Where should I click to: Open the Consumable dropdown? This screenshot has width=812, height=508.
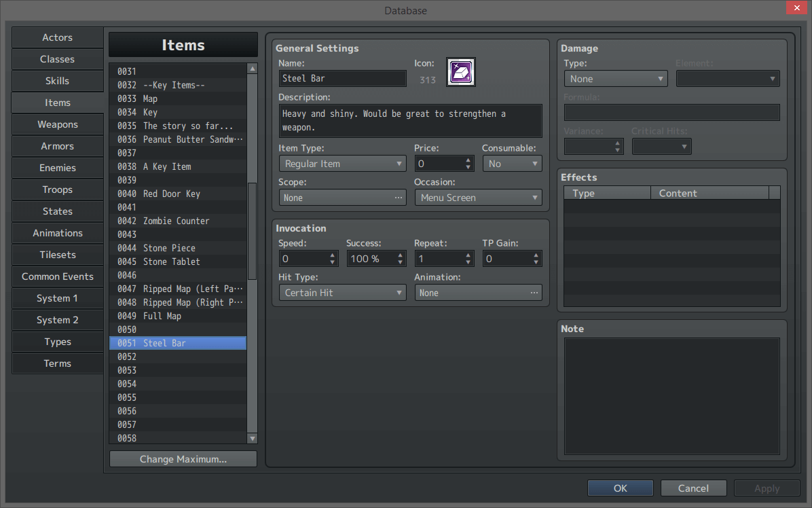click(512, 164)
